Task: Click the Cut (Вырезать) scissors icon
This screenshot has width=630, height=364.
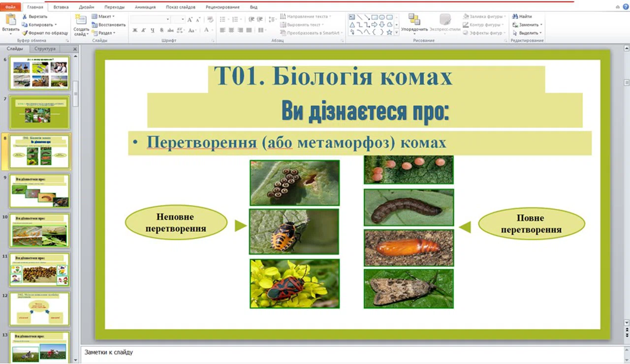Action: [x=25, y=17]
